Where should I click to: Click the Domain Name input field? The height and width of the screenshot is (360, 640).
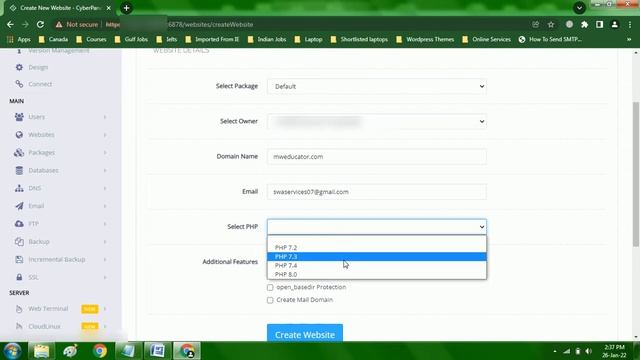[377, 157]
